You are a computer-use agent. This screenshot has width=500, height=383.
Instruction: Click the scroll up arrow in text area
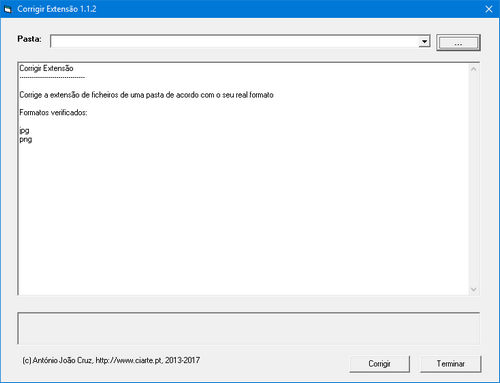tap(473, 69)
